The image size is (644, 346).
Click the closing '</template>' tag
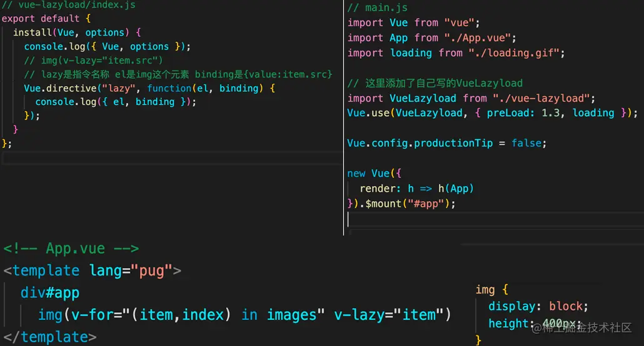point(49,337)
